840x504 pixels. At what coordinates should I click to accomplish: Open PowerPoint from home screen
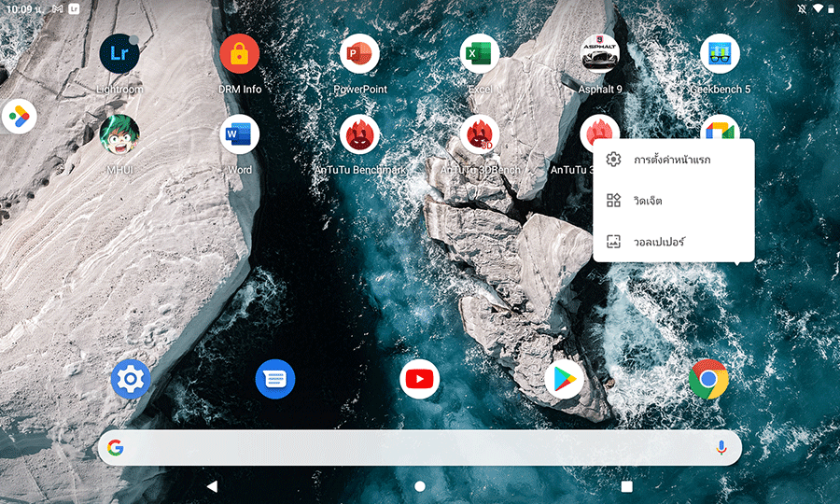(x=359, y=54)
